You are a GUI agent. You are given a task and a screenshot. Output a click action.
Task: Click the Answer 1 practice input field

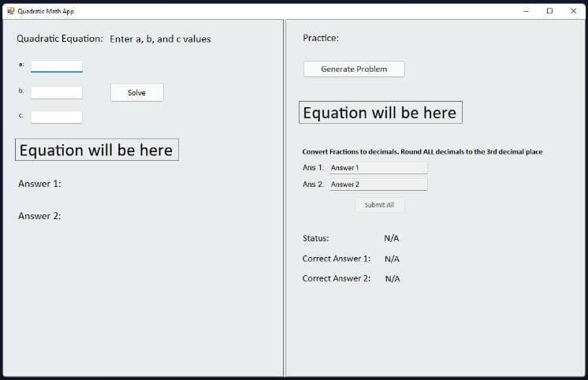[378, 168]
